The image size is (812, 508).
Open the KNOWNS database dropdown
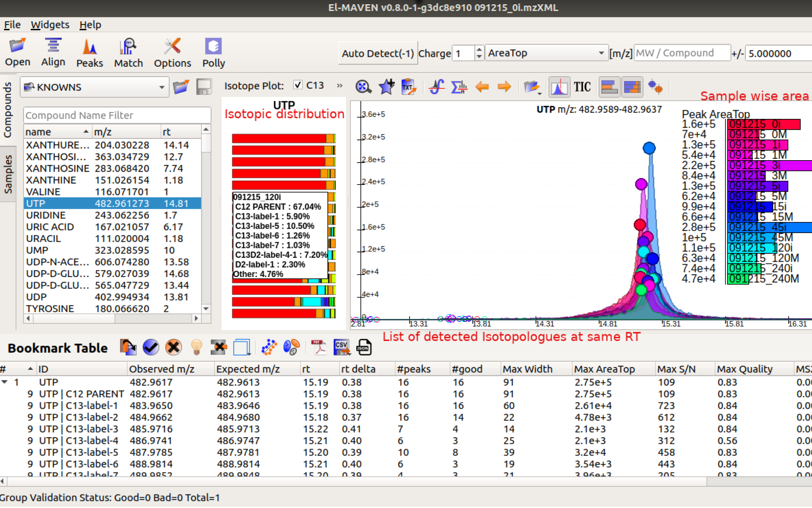click(x=94, y=87)
